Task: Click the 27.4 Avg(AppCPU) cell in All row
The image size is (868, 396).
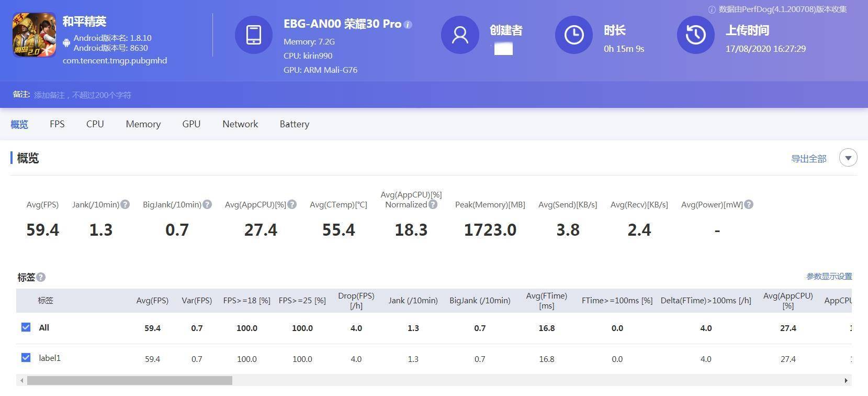Action: click(x=788, y=328)
